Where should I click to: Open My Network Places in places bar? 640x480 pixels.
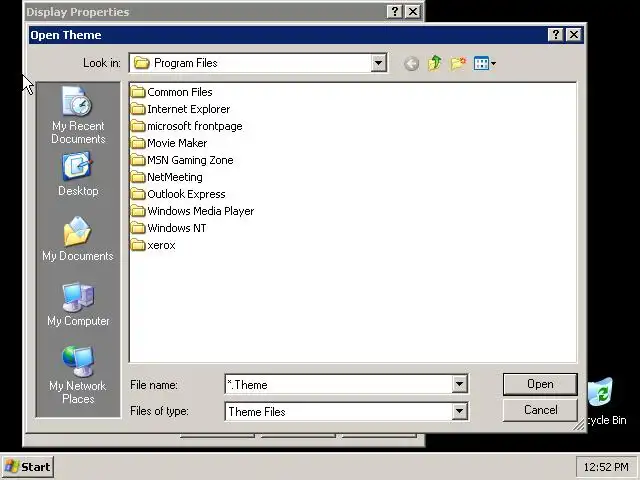(x=78, y=375)
